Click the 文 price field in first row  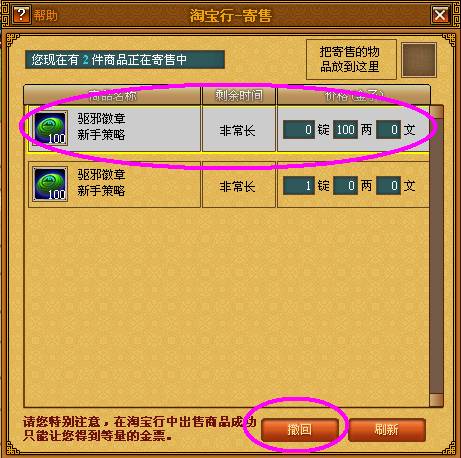(388, 130)
